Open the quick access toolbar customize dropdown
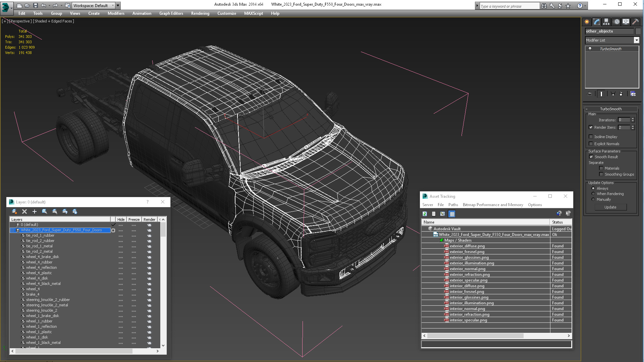The image size is (644, 362). click(x=118, y=5)
